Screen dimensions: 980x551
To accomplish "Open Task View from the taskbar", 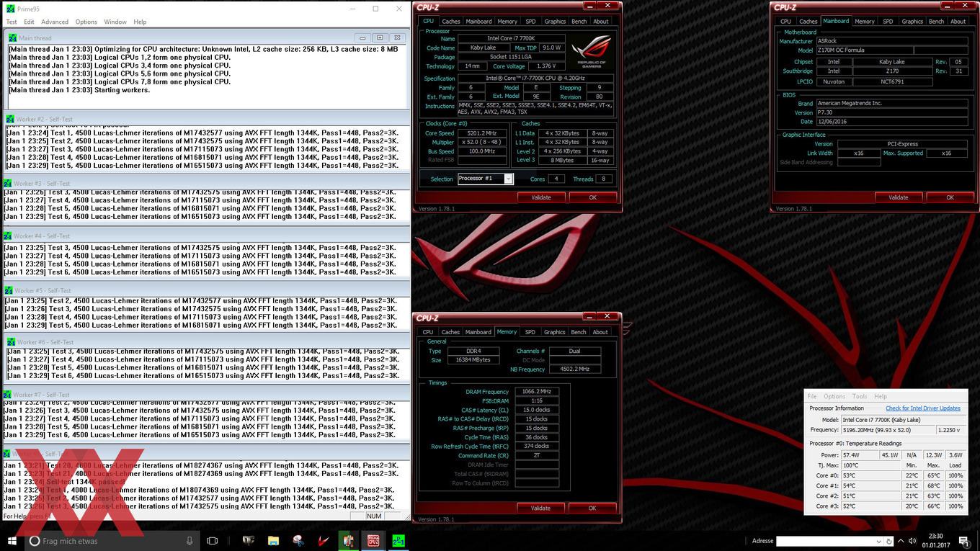I will click(x=212, y=541).
